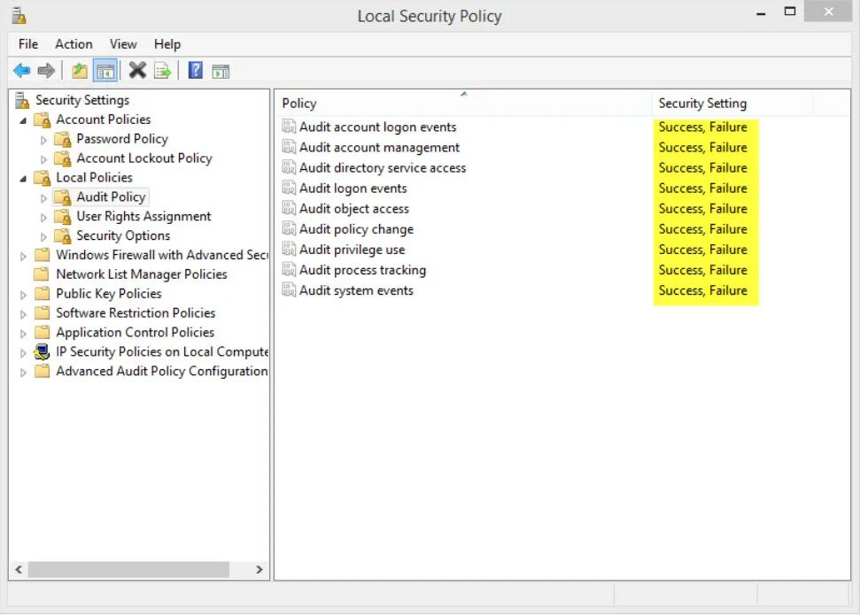860x616 pixels.
Task: Click the Up one level folder icon
Action: point(80,71)
